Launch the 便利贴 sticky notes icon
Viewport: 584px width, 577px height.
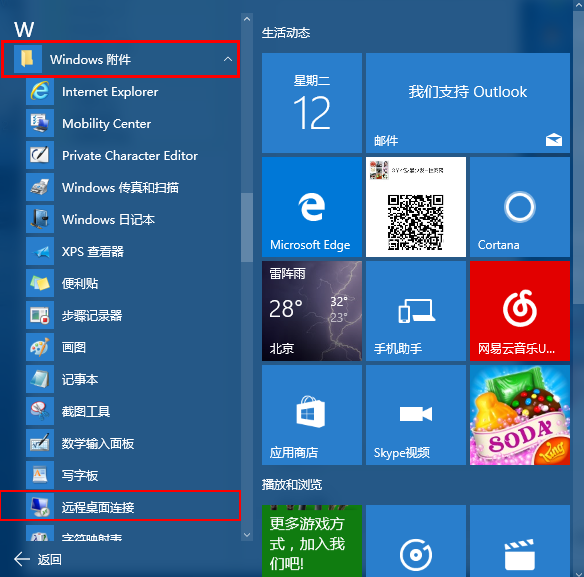point(40,283)
